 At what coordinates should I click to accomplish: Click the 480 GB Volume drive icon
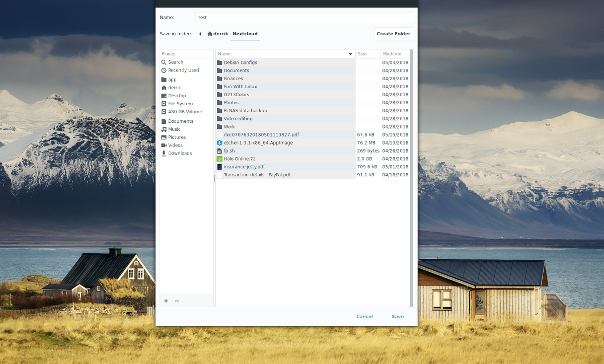[x=164, y=112]
